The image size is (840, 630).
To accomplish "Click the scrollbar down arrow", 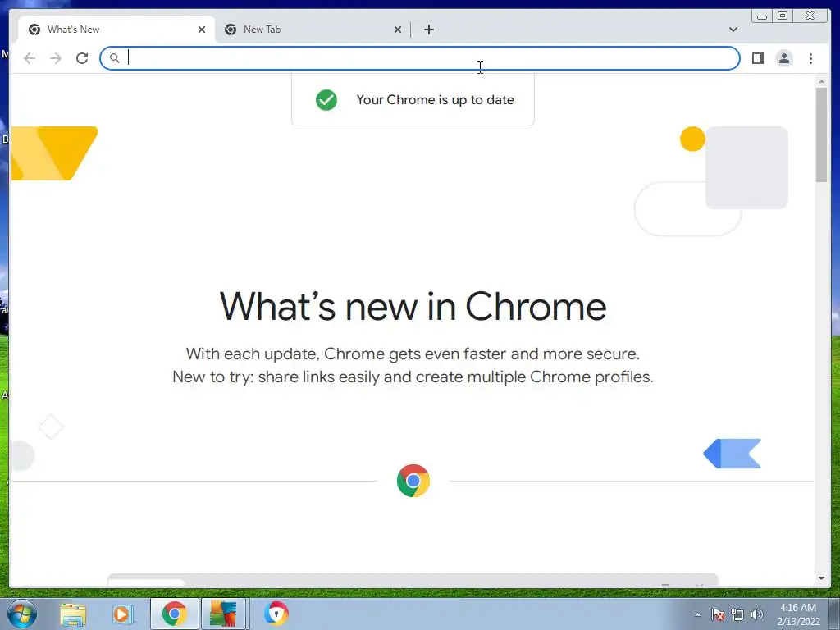I will pyautogui.click(x=821, y=578).
